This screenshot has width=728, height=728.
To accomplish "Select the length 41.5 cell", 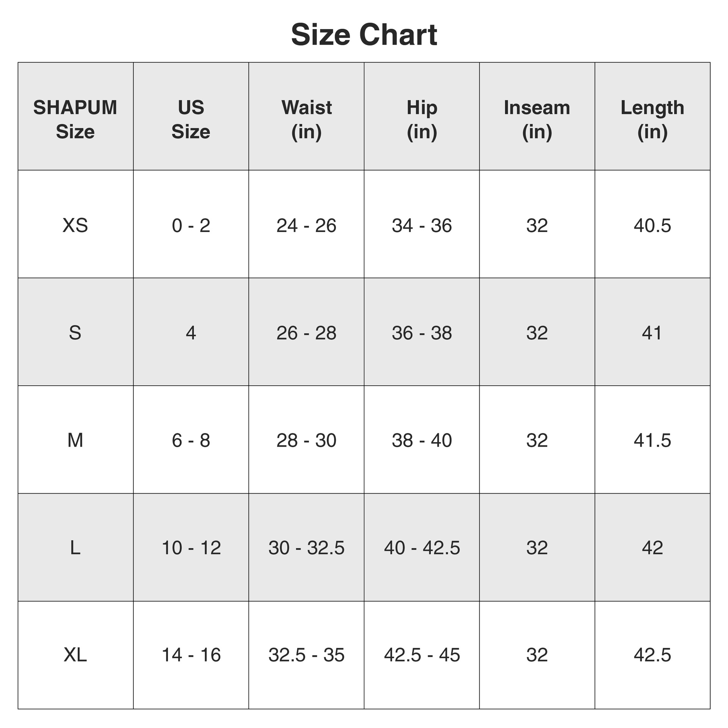I will click(653, 439).
